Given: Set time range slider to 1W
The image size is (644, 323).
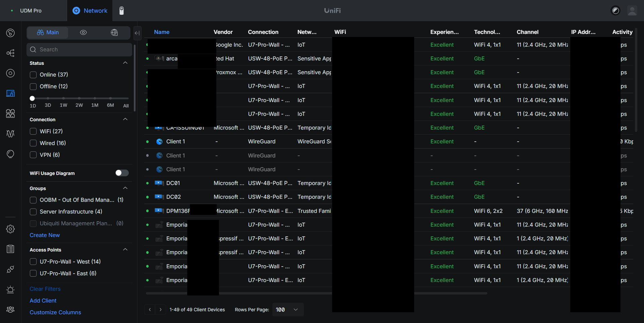Looking at the screenshot, I should point(63,98).
